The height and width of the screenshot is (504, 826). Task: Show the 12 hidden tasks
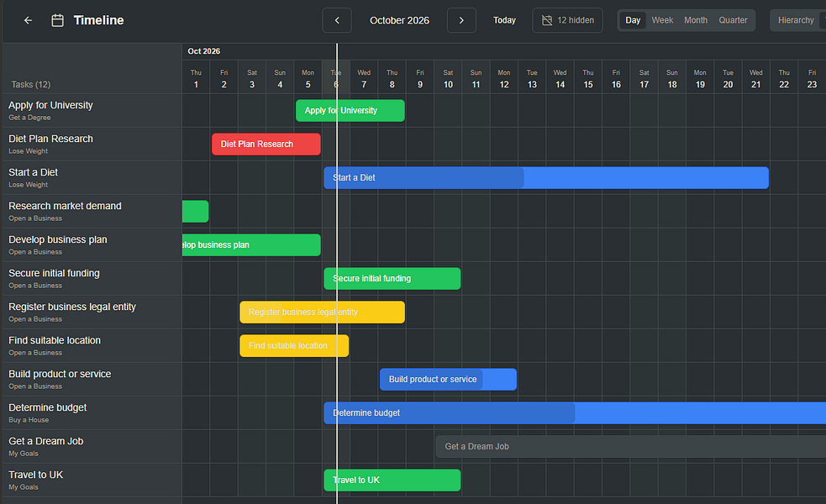567,20
